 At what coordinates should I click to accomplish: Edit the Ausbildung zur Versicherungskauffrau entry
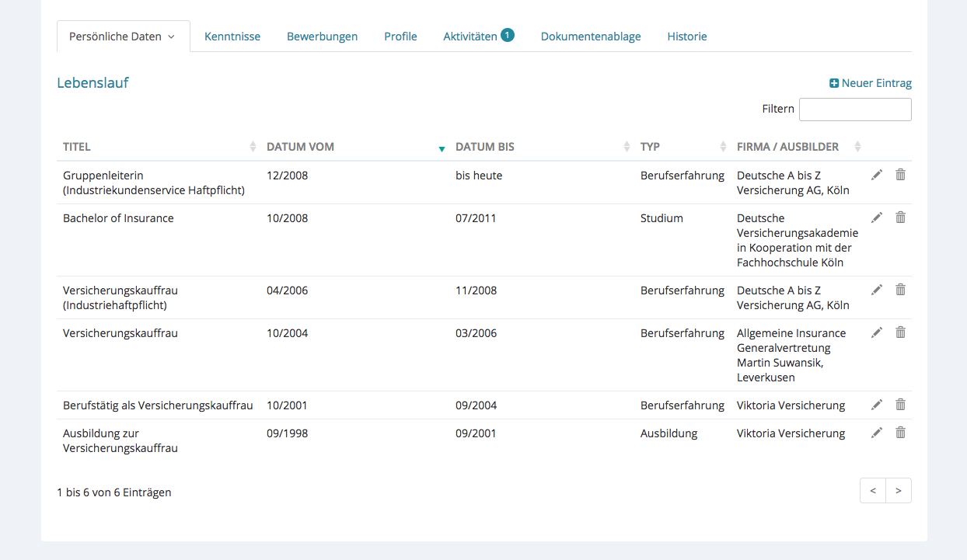[x=877, y=433]
